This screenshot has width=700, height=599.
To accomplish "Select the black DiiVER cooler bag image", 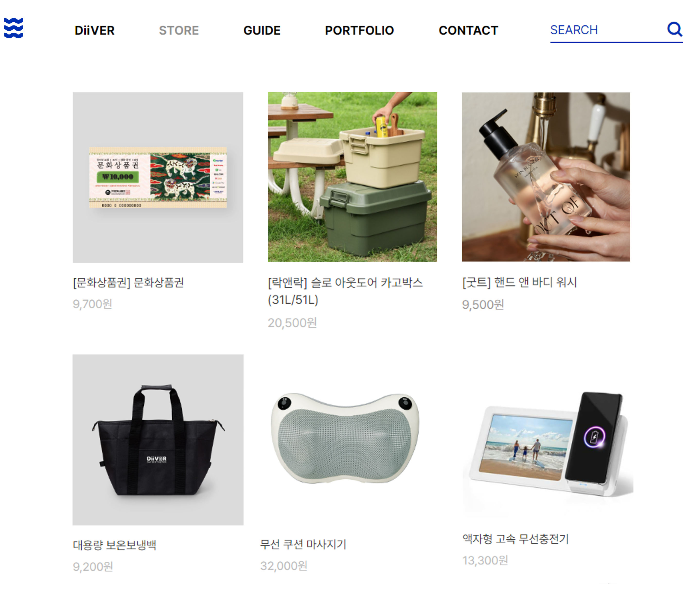I will [158, 440].
